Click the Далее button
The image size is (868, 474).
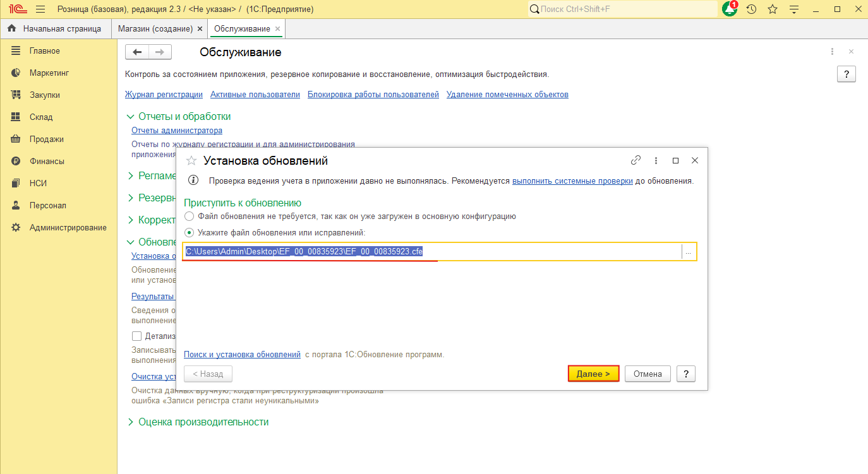tap(593, 374)
